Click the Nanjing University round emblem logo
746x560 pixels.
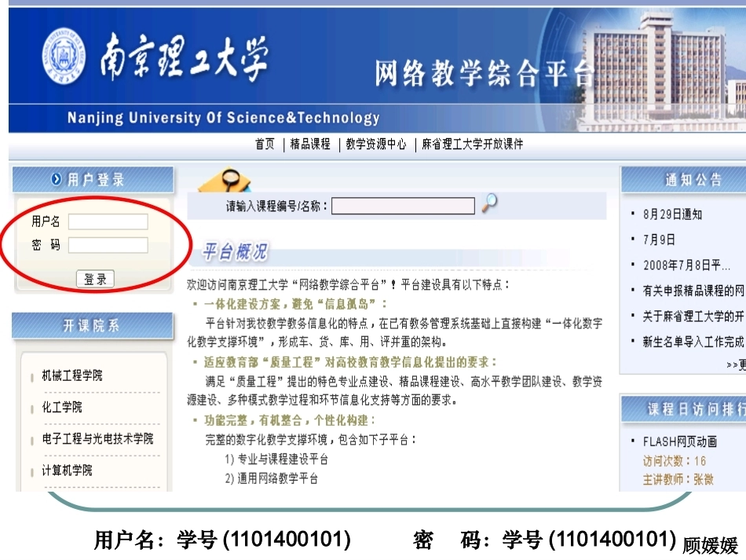(x=64, y=57)
